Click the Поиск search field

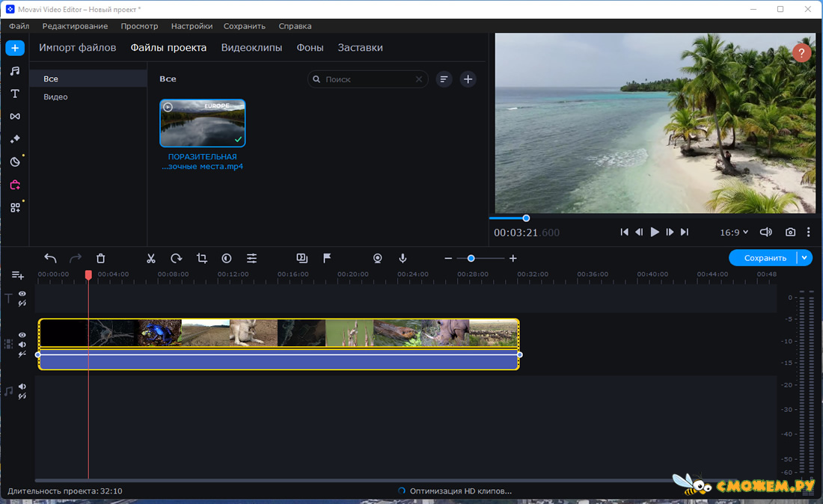(367, 79)
